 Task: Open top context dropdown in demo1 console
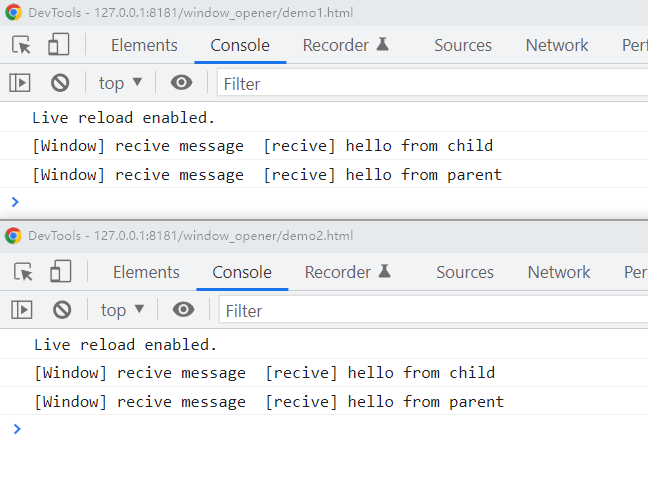121,83
